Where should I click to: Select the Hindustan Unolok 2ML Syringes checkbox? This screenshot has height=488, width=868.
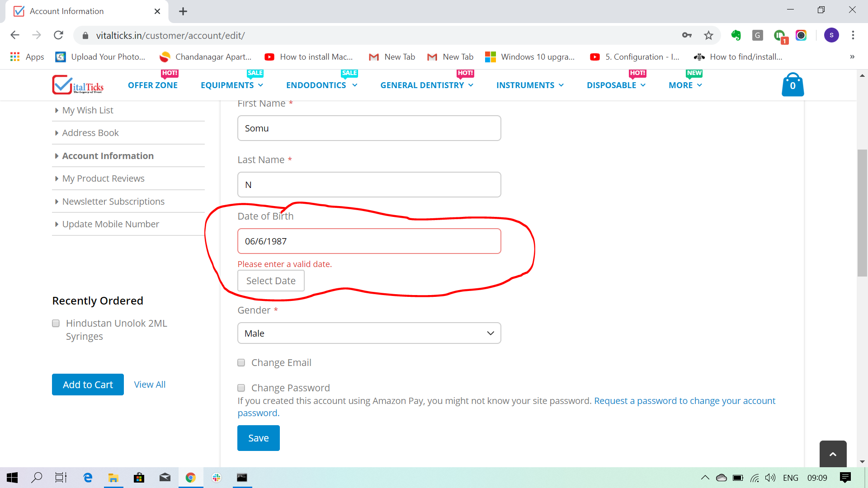click(x=56, y=323)
